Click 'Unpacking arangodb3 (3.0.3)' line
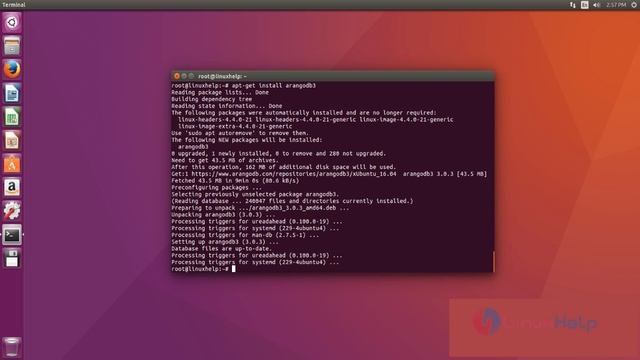 pos(223,215)
